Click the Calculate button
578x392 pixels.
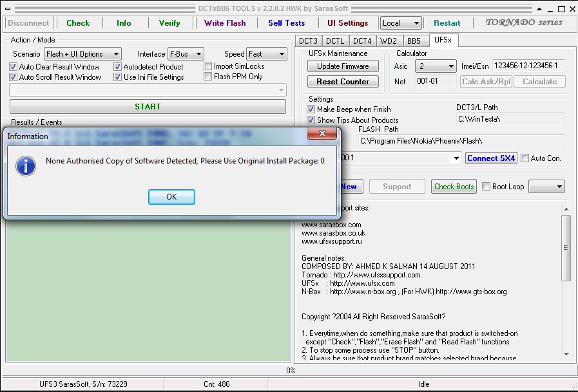[540, 82]
